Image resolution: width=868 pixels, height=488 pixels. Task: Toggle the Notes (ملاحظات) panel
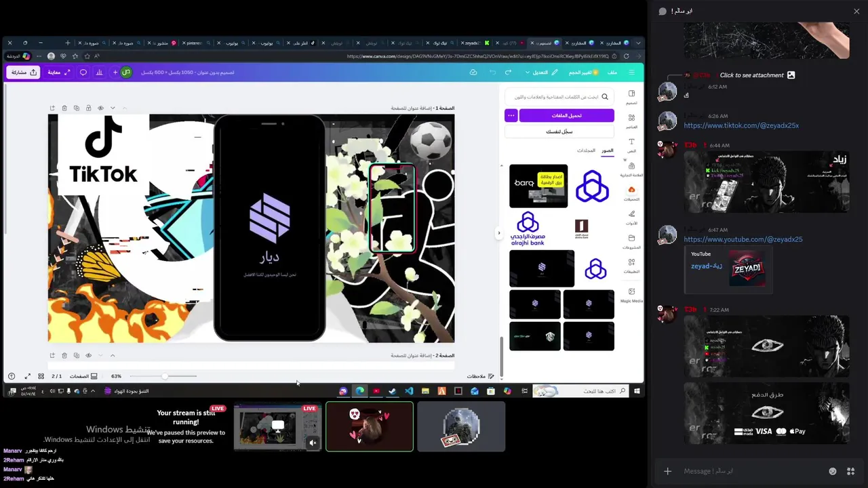click(x=481, y=376)
